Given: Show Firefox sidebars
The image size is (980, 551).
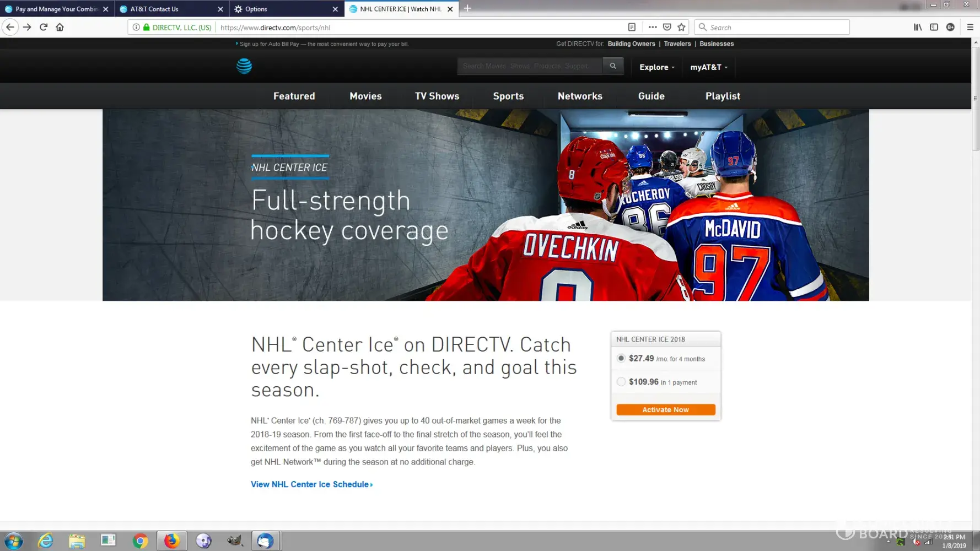Looking at the screenshot, I should coord(934,27).
